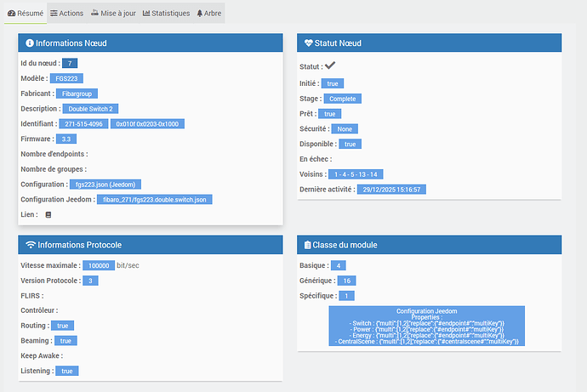Screen dimensions: 587x392
Task: Click the documentation book icon next to Lien
Action: (48, 214)
